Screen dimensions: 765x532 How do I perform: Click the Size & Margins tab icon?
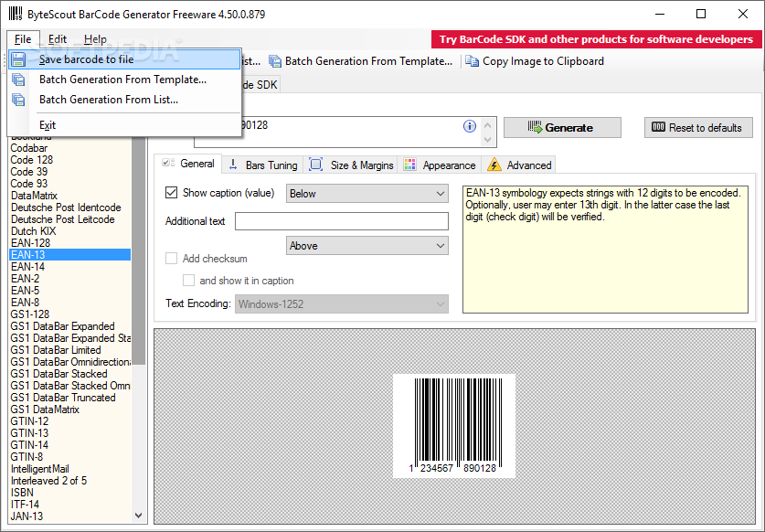coord(316,165)
